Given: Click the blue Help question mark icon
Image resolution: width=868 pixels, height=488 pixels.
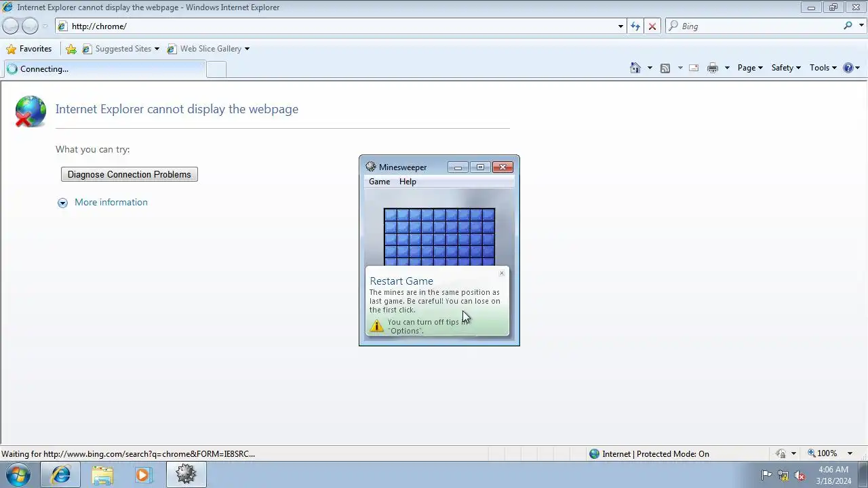Looking at the screenshot, I should 848,68.
